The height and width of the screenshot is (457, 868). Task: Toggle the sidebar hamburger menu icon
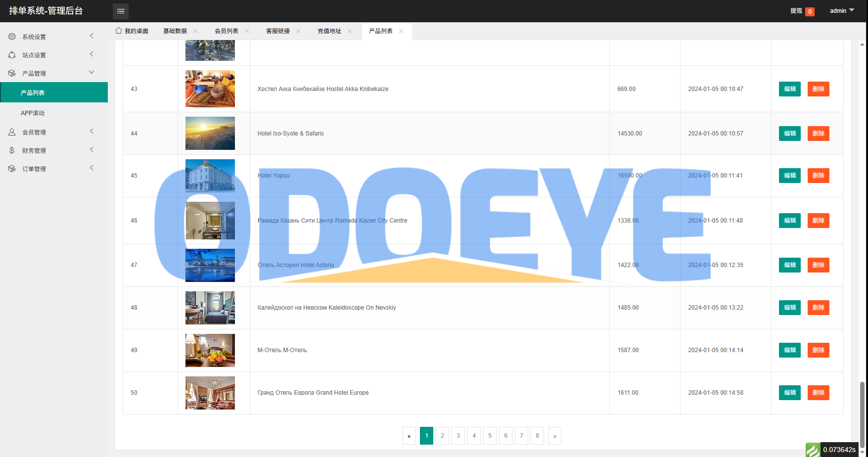point(120,11)
